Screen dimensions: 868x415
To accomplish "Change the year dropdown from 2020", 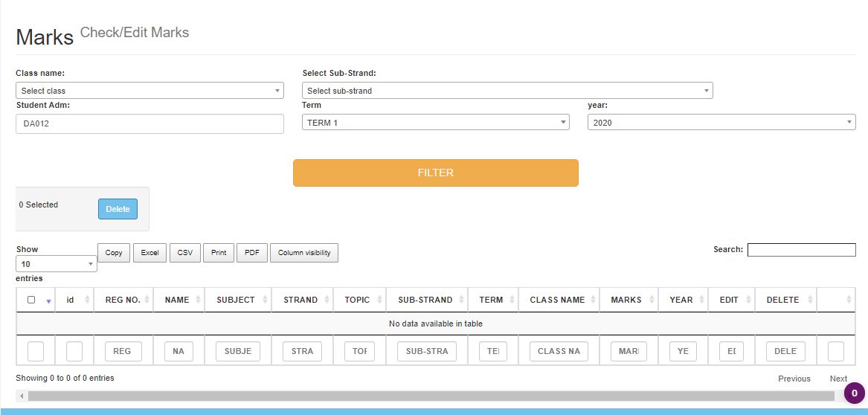I will pyautogui.click(x=721, y=123).
